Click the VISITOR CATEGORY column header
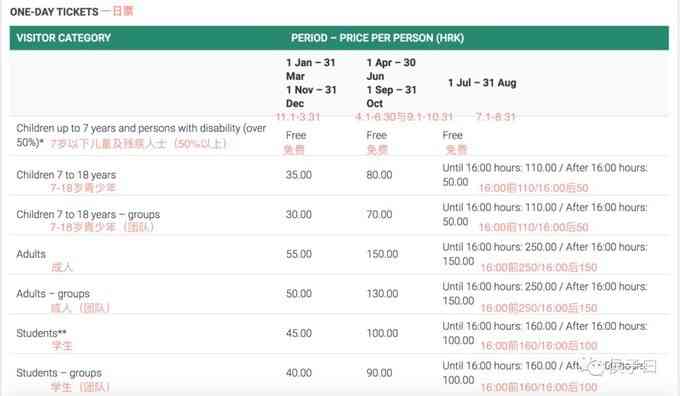 [64, 38]
